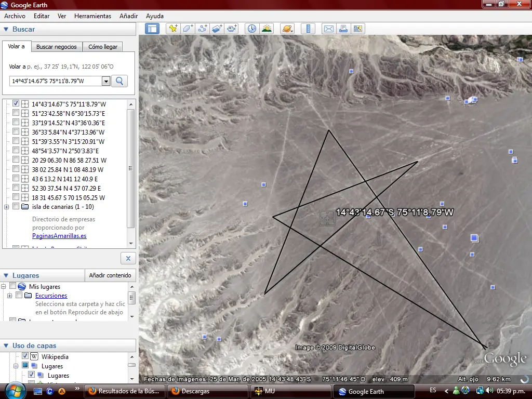Click the Wikipedia layer icon
The width and height of the screenshot is (532, 399).
(34, 356)
